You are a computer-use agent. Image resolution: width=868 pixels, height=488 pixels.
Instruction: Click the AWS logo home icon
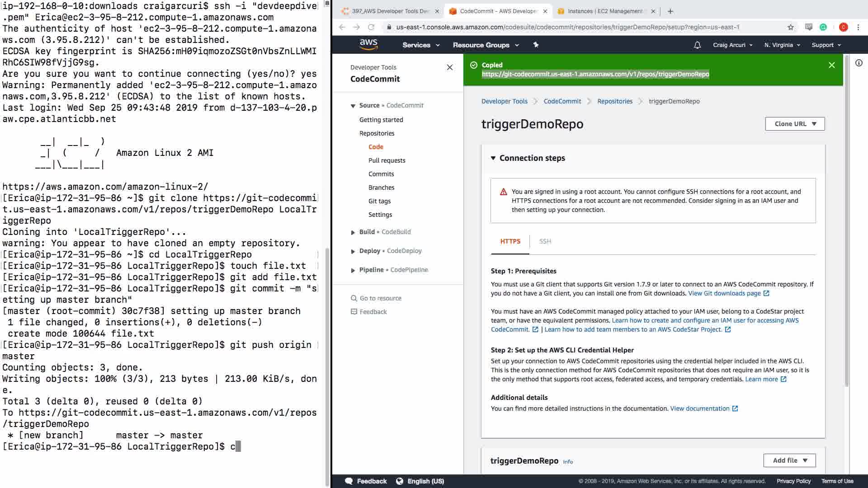pos(368,44)
